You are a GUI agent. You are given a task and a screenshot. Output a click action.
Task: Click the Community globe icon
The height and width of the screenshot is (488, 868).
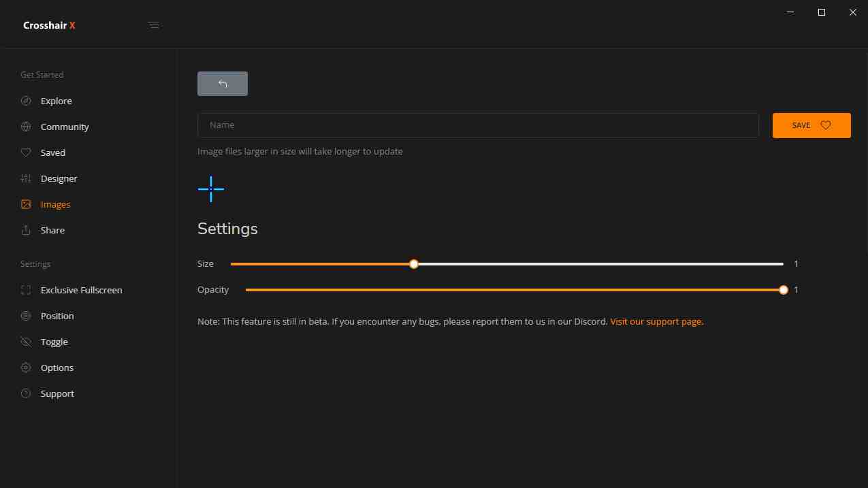pyautogui.click(x=26, y=127)
